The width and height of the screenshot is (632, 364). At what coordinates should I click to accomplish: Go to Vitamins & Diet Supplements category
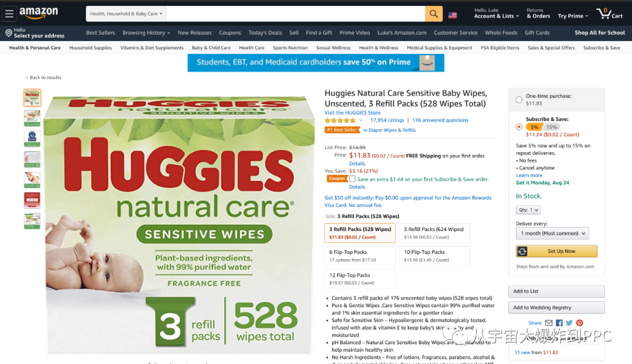click(x=152, y=47)
